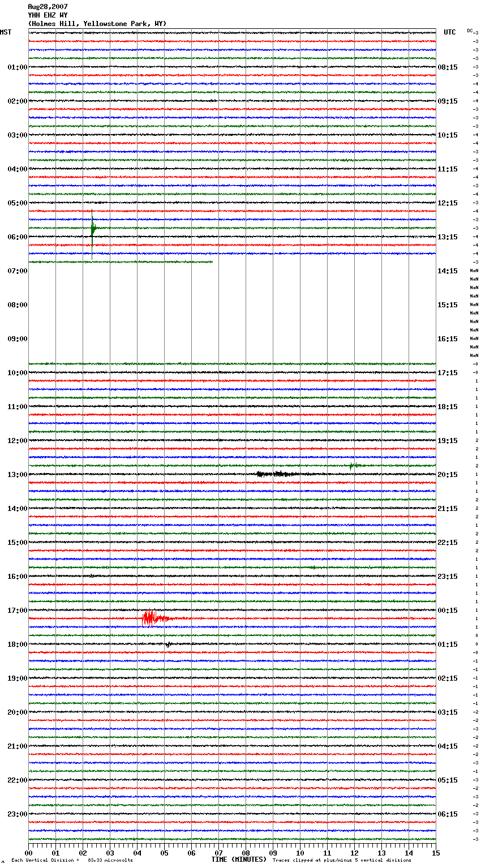The image size is (481, 868).
Task: Click the 00:15 UTC time label
Action: tap(448, 611)
